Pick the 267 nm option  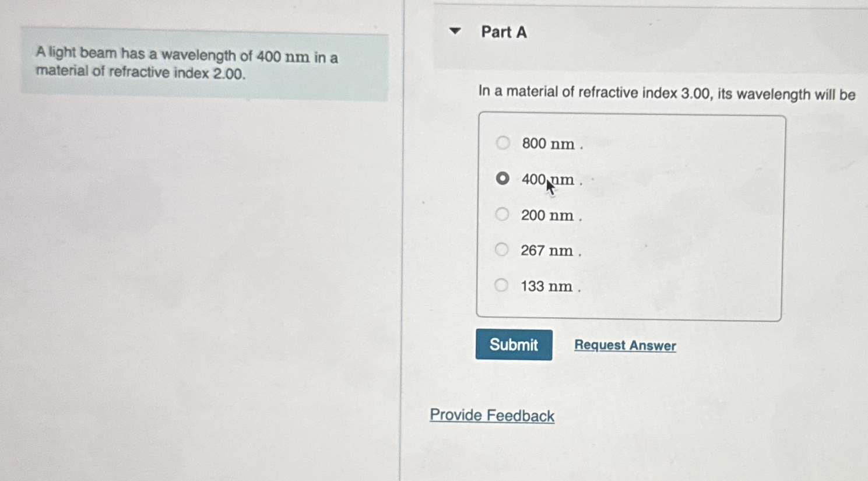[x=501, y=250]
